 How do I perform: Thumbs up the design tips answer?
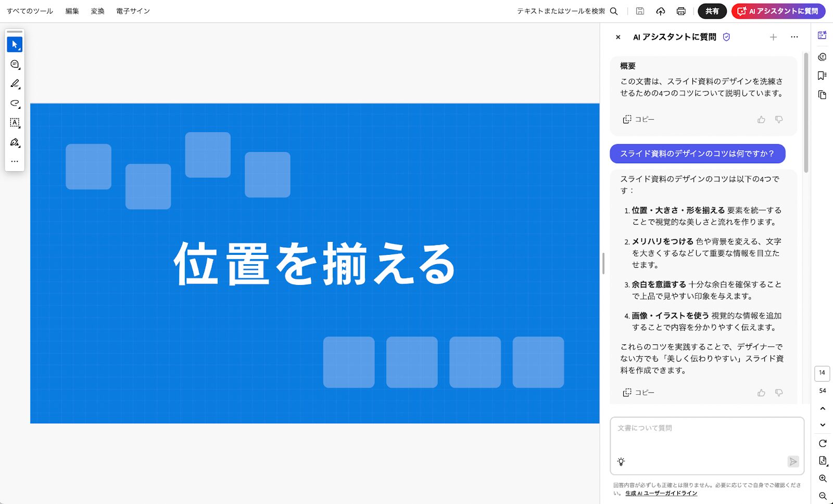coord(761,393)
